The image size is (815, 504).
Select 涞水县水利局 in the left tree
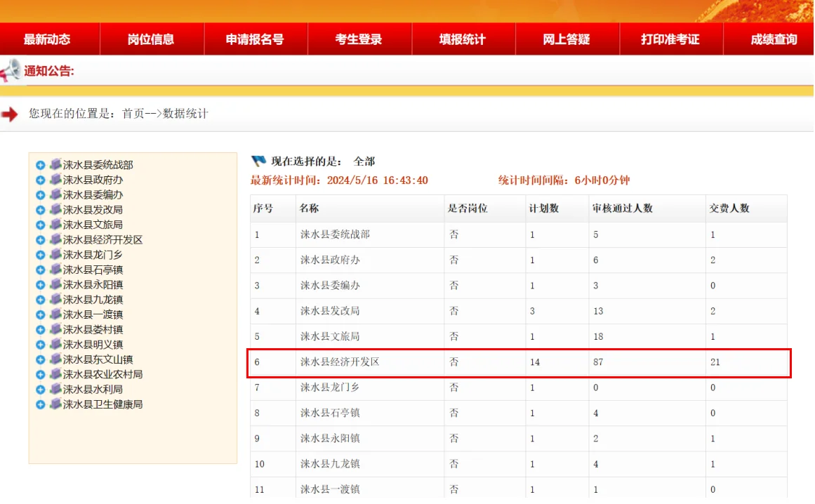[93, 390]
